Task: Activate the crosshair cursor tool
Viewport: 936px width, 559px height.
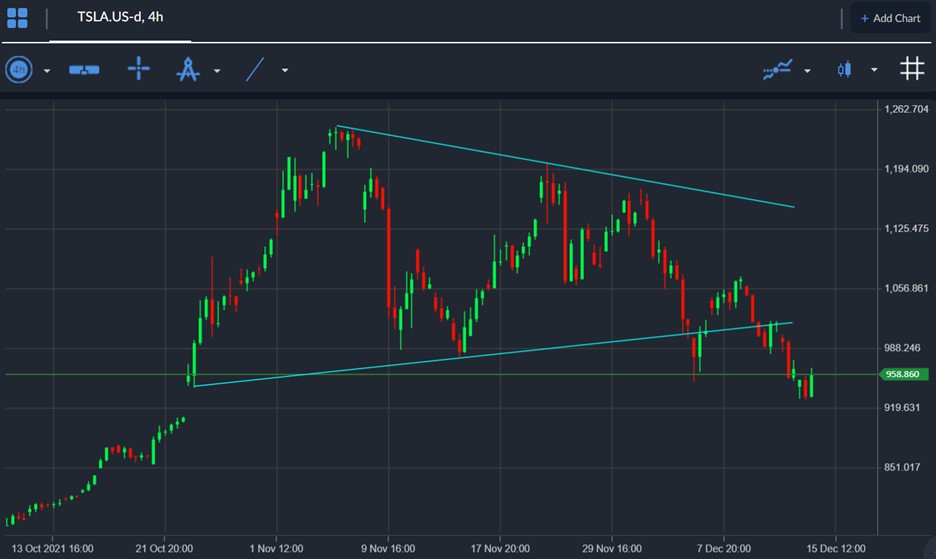Action: 138,69
